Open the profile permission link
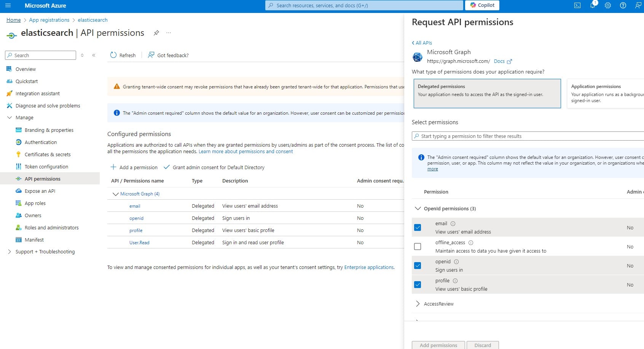Viewport: 644px width, 349px height. tap(136, 231)
